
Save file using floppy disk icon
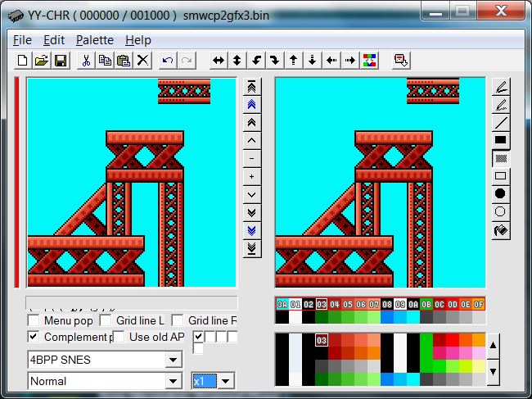pyautogui.click(x=61, y=61)
